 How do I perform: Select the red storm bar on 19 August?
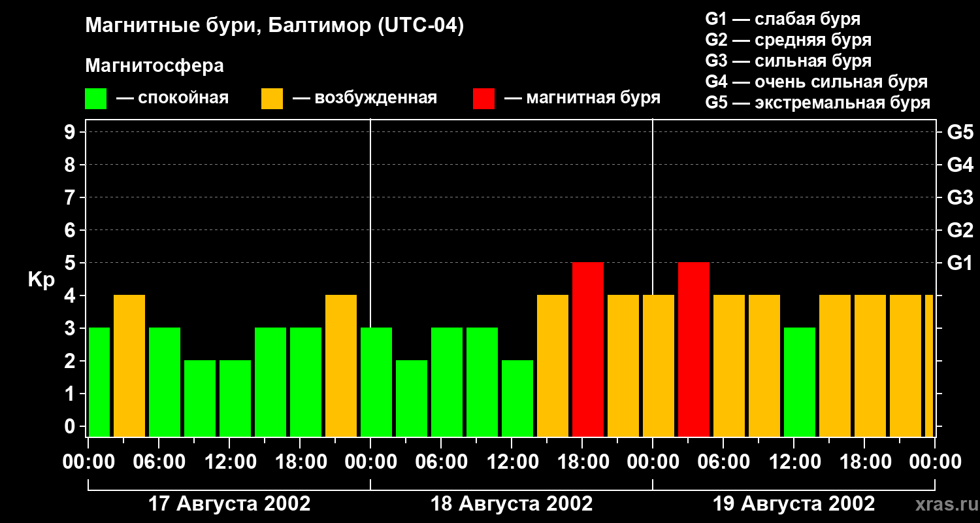(693, 350)
